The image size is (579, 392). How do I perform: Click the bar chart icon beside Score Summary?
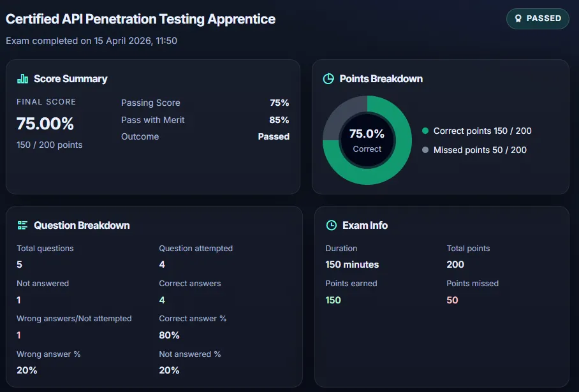coord(23,79)
